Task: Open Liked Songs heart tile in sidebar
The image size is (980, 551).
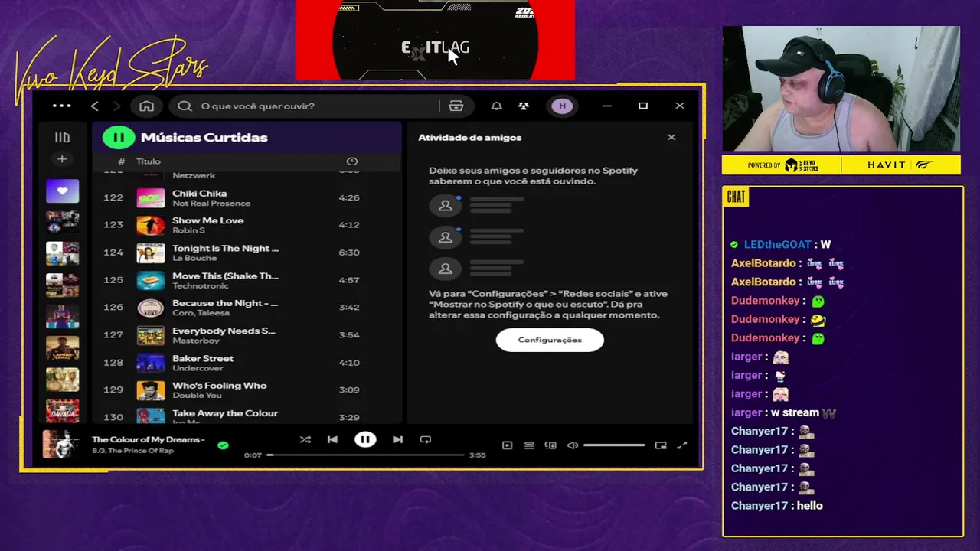Action: pos(62,191)
